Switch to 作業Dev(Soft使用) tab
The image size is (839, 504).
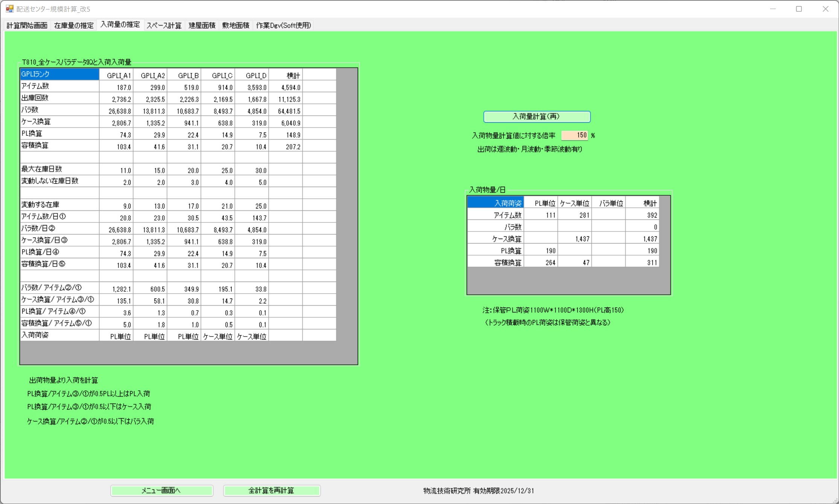[283, 25]
